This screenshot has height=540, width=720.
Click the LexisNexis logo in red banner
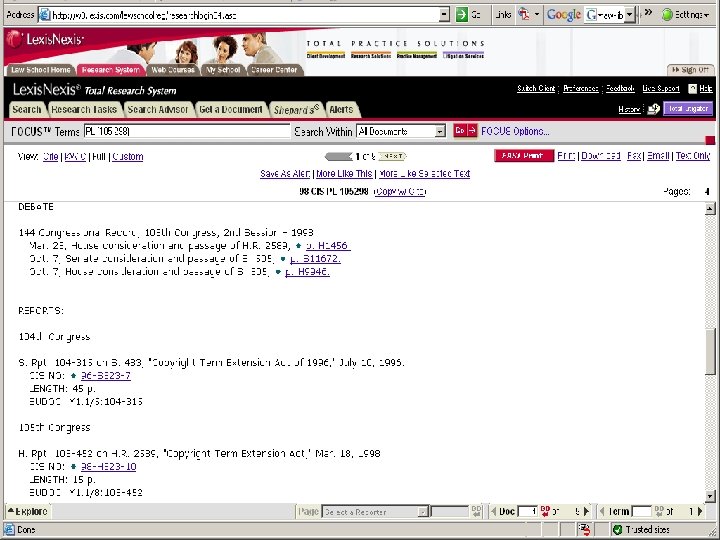[x=45, y=39]
